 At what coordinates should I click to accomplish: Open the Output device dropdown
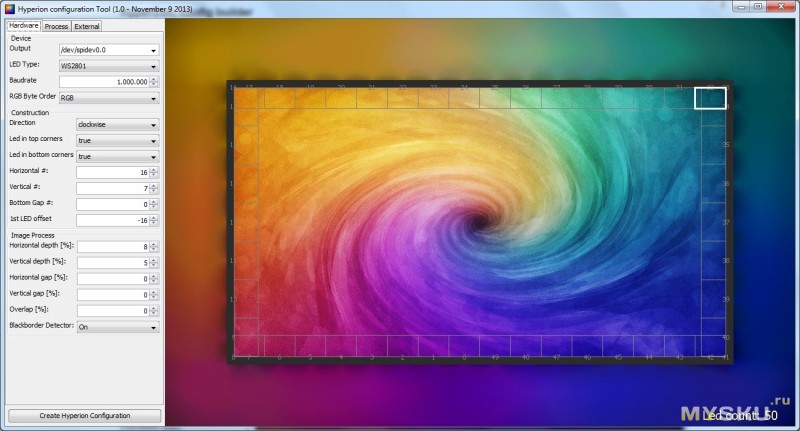pyautogui.click(x=109, y=50)
